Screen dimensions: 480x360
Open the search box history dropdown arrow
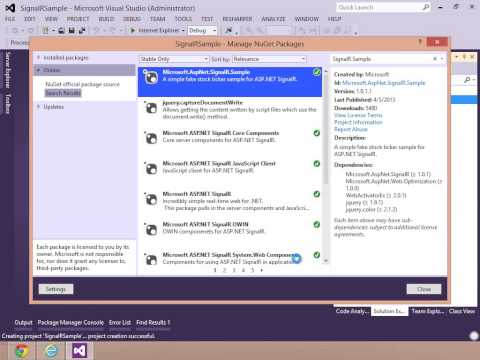pyautogui.click(x=442, y=59)
